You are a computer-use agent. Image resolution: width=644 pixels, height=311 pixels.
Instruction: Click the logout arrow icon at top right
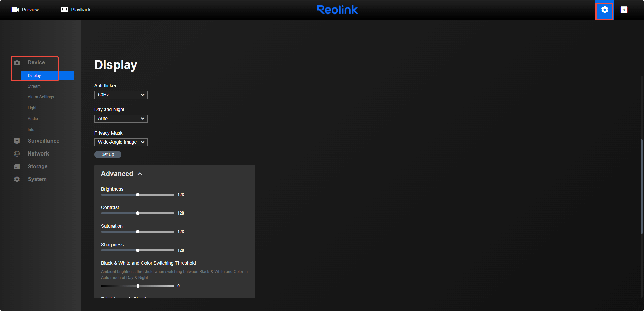point(624,10)
